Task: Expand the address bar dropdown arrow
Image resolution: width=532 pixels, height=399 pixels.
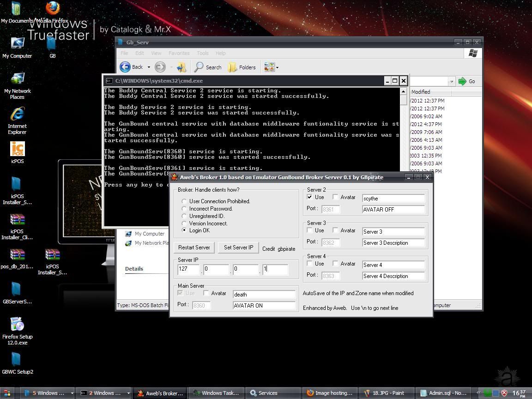Action: (x=451, y=81)
